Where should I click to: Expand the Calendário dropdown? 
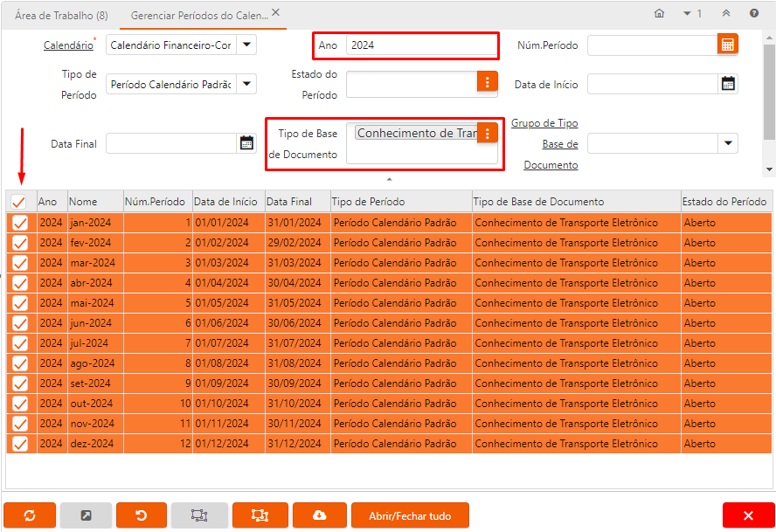pos(246,45)
